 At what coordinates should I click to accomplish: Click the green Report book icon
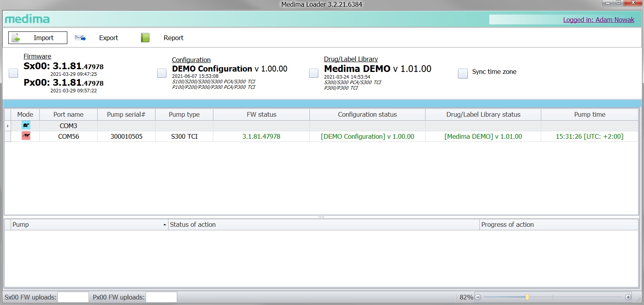tap(145, 38)
